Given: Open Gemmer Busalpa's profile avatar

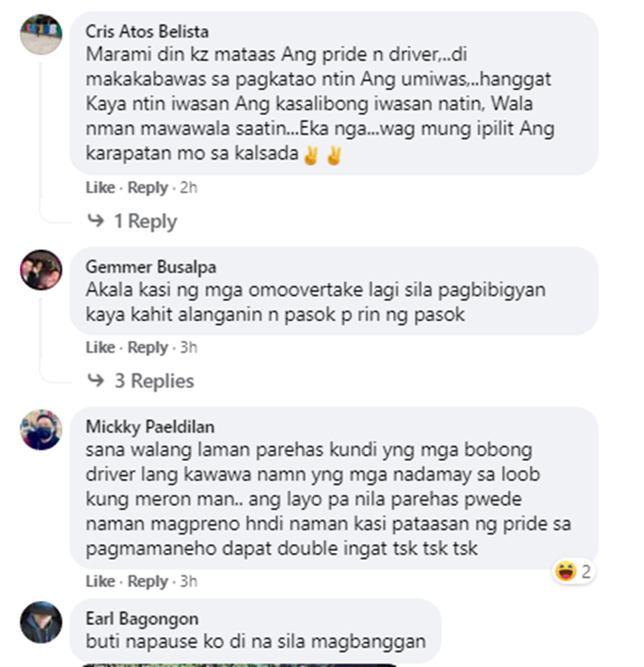Looking at the screenshot, I should [41, 270].
